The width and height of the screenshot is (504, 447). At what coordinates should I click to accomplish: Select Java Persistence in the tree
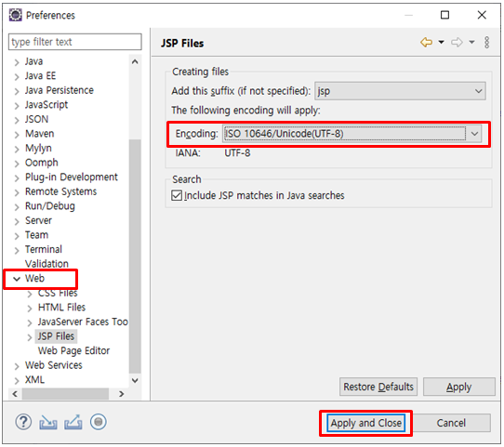60,90
